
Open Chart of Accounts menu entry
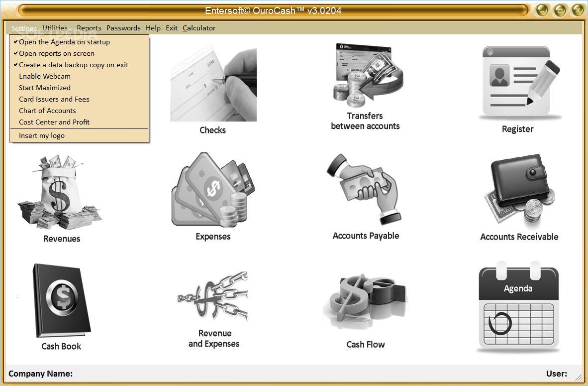point(79,111)
